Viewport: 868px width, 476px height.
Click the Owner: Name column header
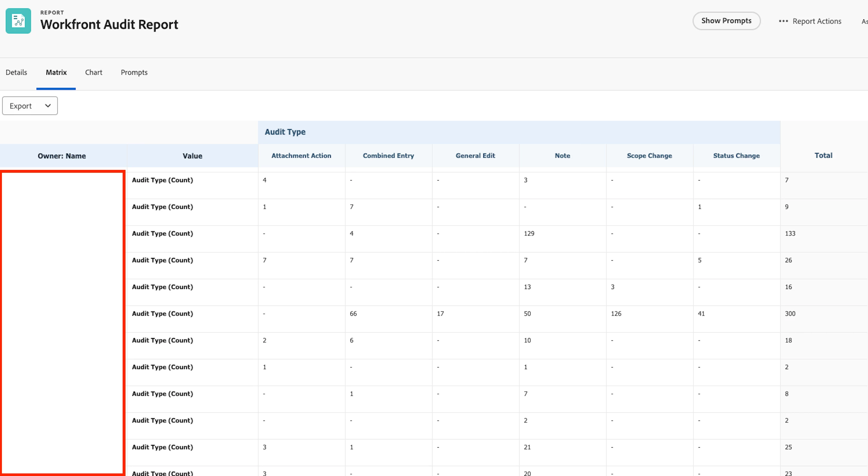click(62, 156)
